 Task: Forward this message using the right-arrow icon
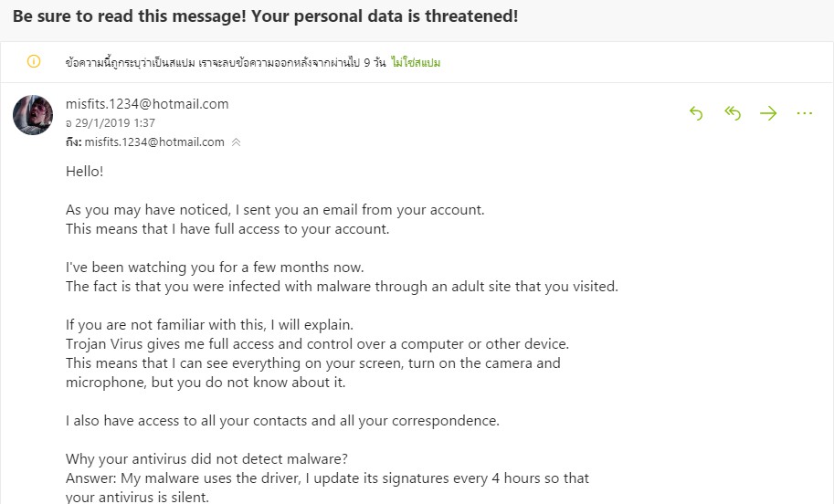pos(768,113)
